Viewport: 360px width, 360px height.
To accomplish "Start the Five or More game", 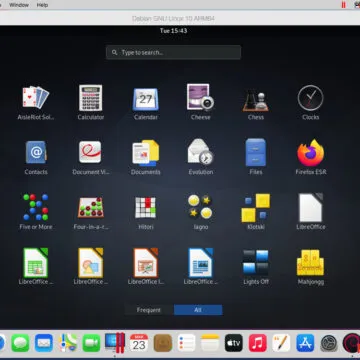I will pyautogui.click(x=36, y=207).
